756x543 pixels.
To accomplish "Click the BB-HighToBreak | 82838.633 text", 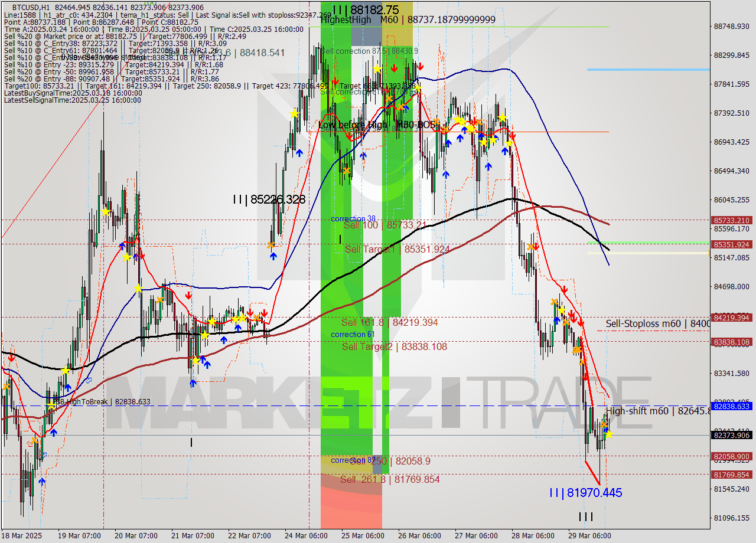I will (x=100, y=401).
